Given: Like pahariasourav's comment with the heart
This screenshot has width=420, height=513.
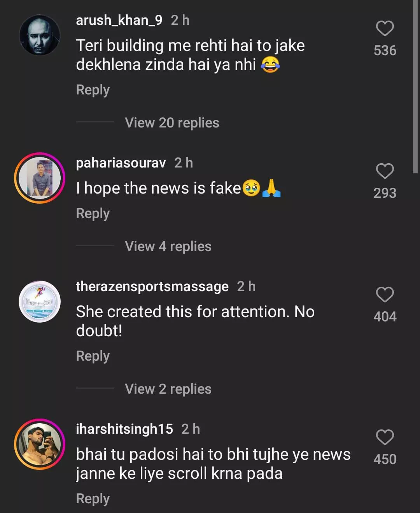Looking at the screenshot, I should (385, 171).
